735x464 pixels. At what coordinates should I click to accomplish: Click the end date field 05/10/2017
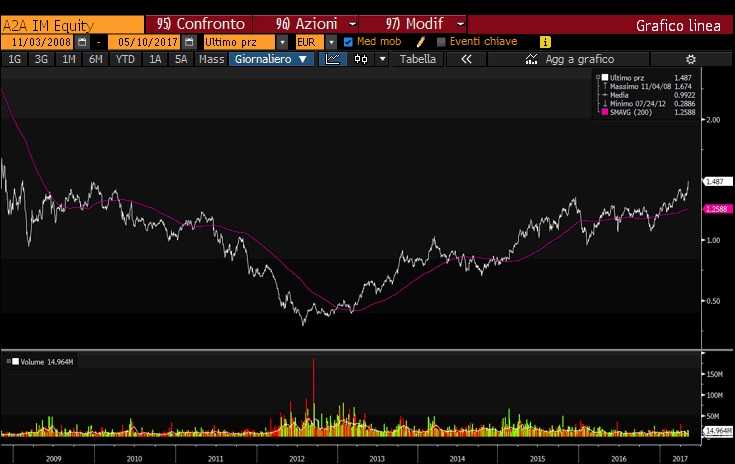[x=144, y=42]
